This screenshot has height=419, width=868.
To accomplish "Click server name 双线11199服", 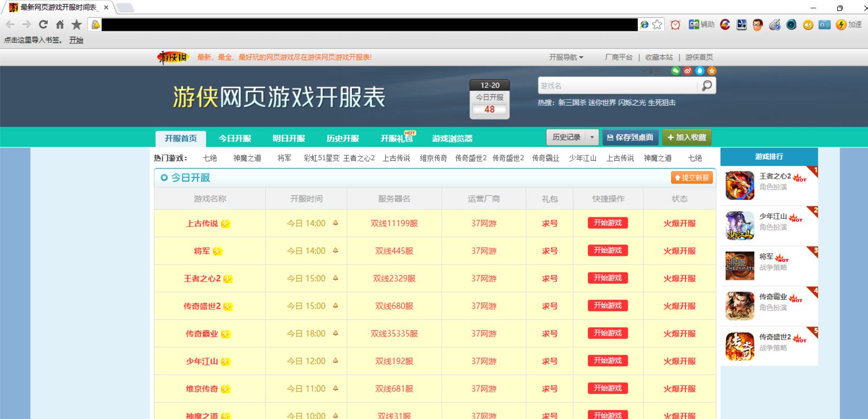I will pos(394,223).
